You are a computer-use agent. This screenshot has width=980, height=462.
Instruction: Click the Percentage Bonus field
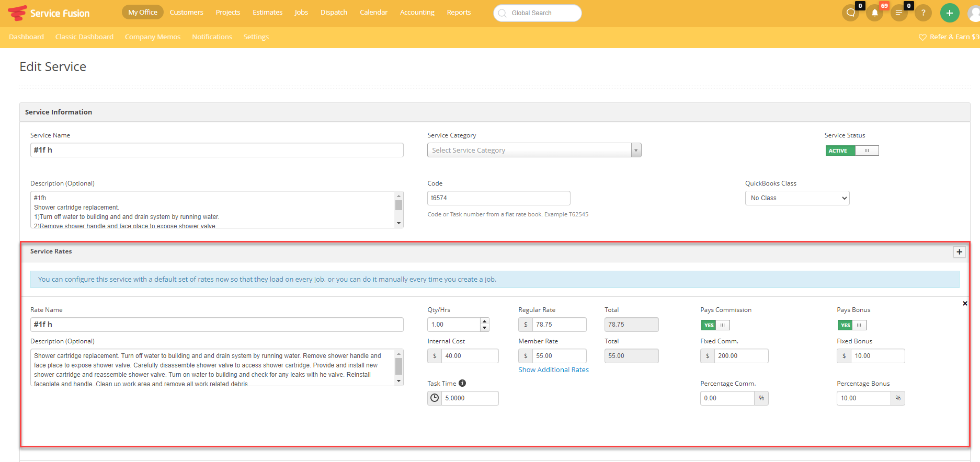tap(864, 398)
